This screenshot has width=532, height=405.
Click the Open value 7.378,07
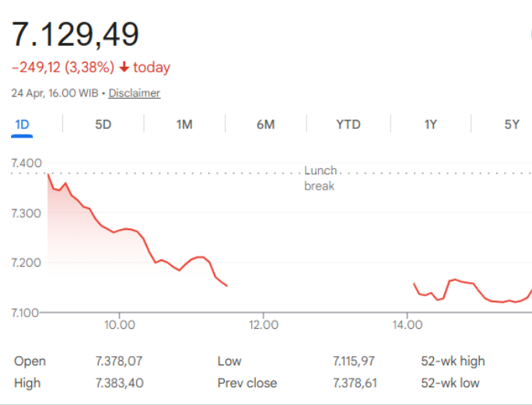[118, 361]
